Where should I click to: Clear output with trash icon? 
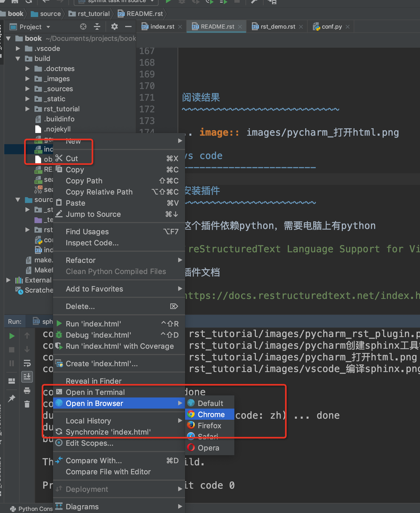[27, 404]
